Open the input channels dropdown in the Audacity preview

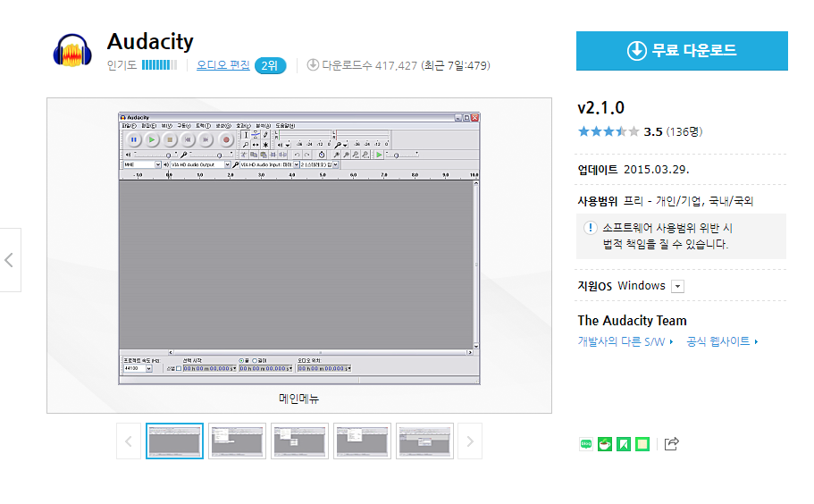(335, 164)
